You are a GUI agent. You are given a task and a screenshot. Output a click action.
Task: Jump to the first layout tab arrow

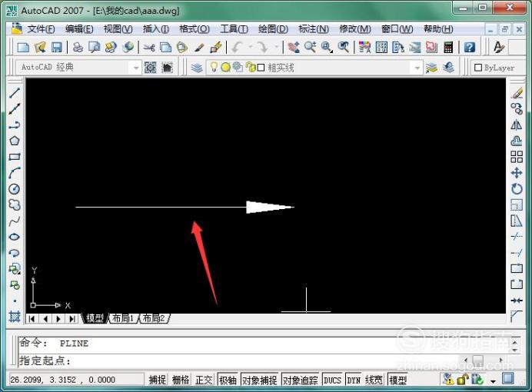[32, 319]
